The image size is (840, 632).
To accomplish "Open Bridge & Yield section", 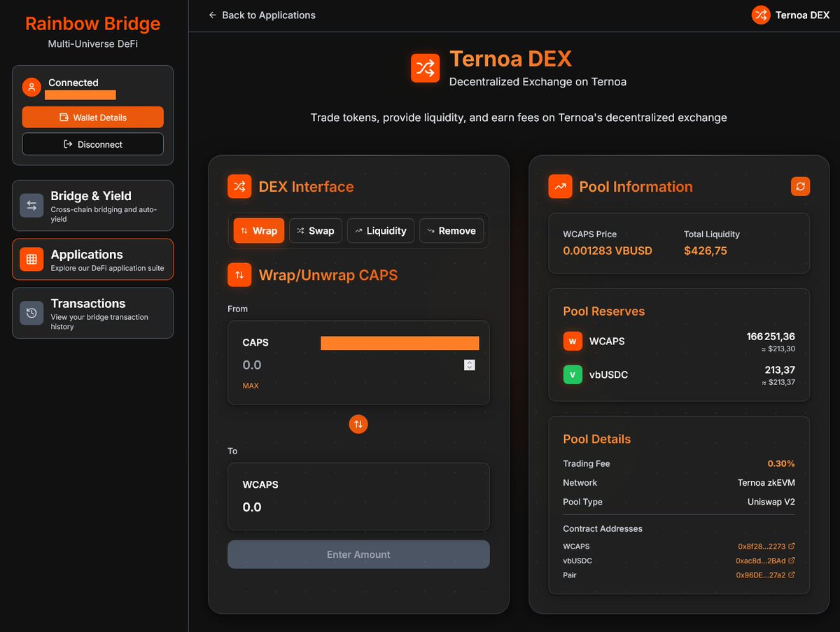I will [92, 206].
